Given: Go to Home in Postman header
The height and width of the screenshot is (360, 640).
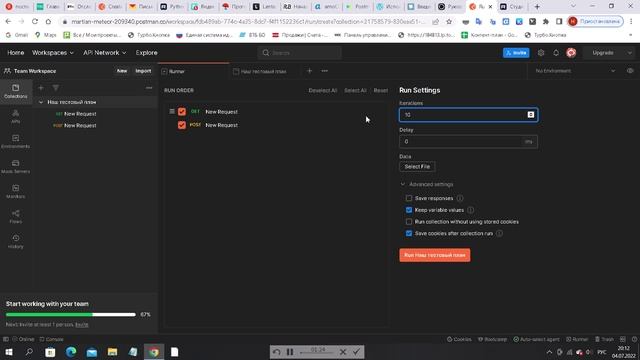Looking at the screenshot, I should [x=16, y=53].
